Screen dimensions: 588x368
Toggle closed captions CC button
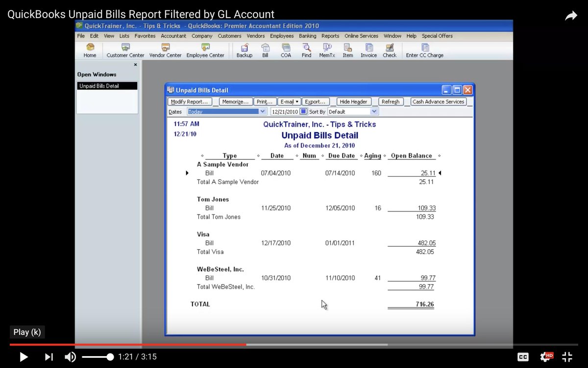coord(523,357)
